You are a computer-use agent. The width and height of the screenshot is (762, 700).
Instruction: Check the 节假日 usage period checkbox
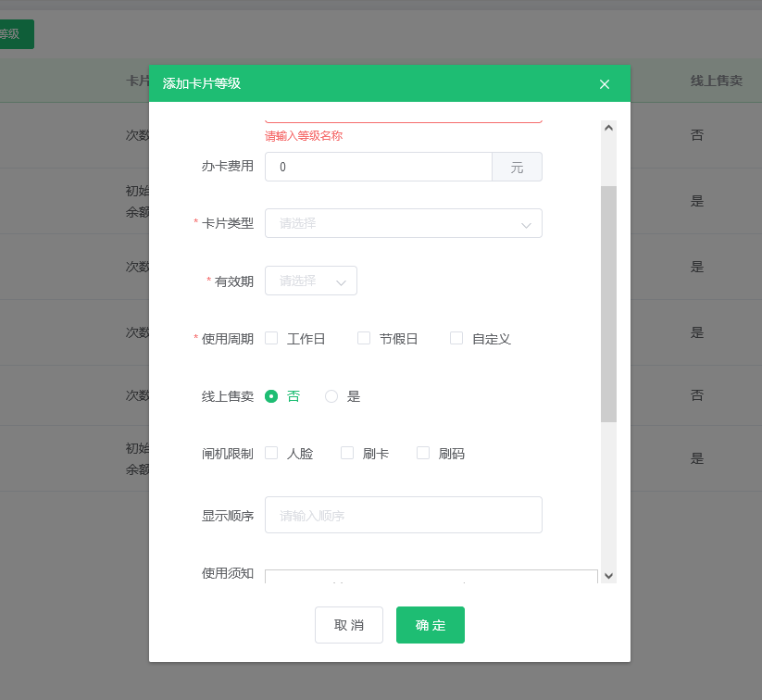point(363,338)
